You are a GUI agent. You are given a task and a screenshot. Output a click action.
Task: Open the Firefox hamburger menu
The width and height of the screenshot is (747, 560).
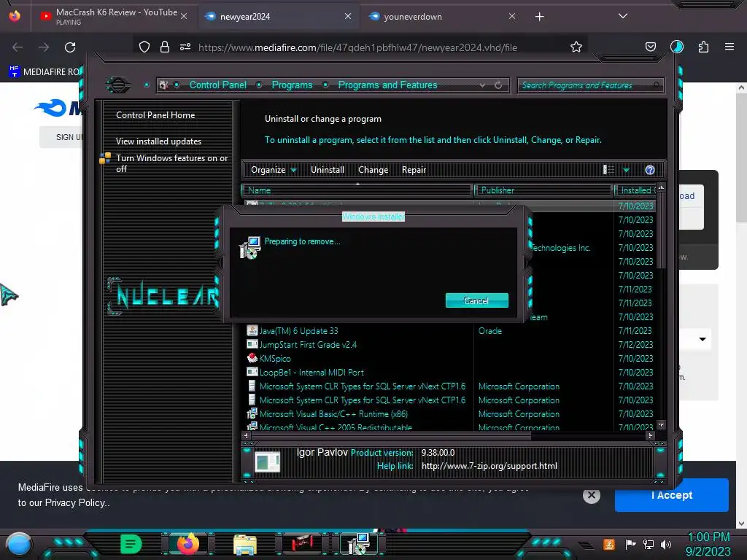coord(729,47)
